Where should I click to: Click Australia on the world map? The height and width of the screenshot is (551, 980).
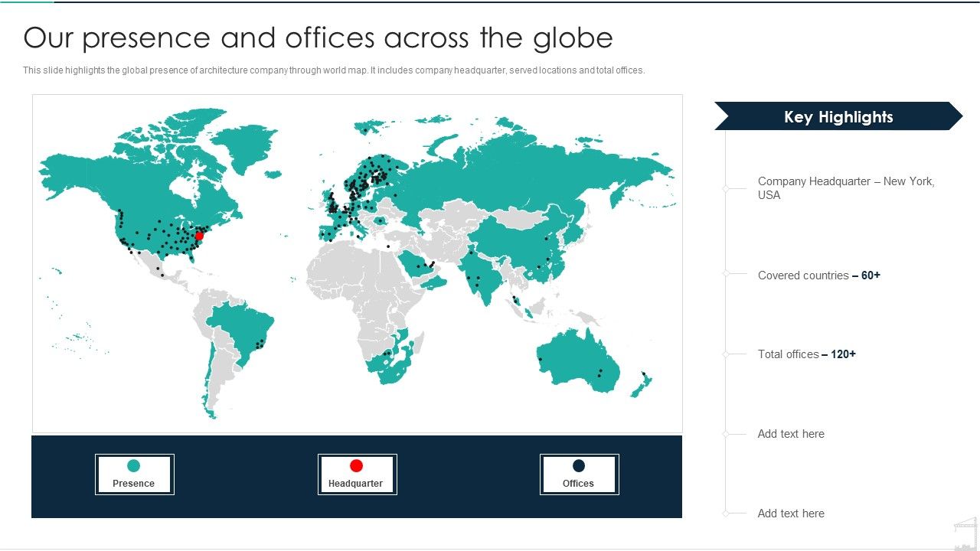[580, 362]
